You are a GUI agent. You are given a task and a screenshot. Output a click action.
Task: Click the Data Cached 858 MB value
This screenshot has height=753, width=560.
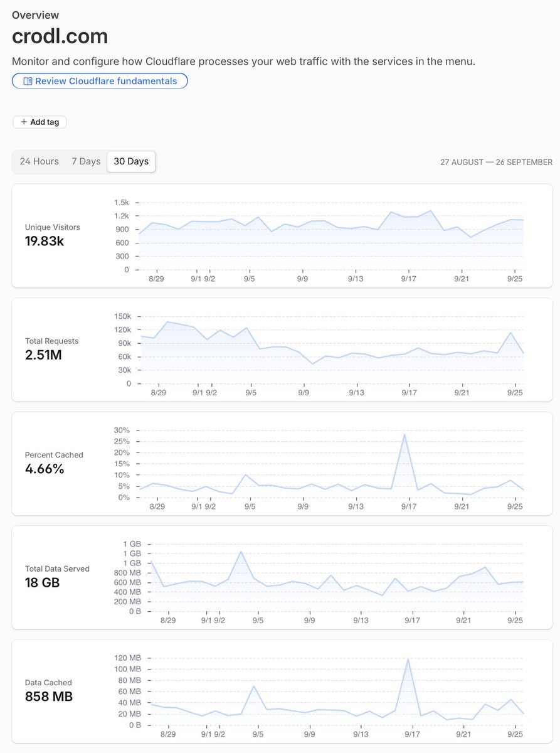coord(49,697)
